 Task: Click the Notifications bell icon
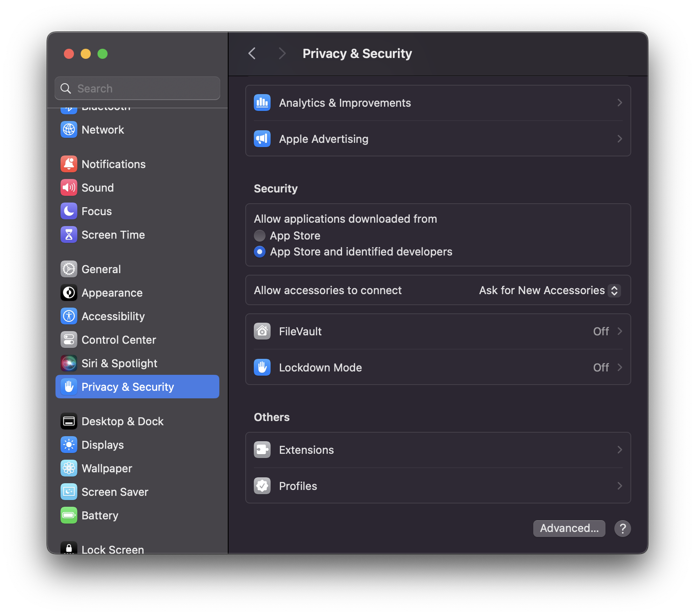coord(69,164)
